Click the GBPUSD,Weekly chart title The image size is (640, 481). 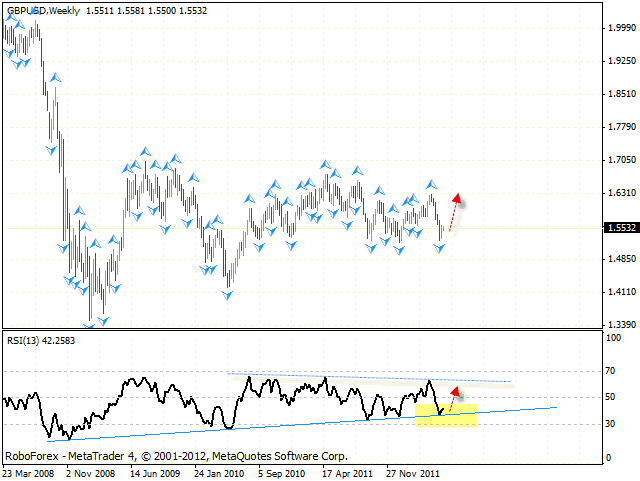[42, 9]
